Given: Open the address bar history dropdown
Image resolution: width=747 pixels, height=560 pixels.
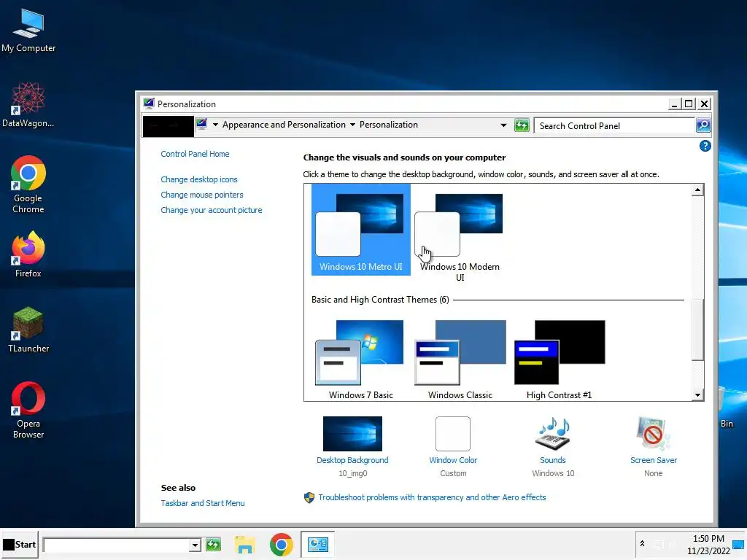Looking at the screenshot, I should point(503,125).
